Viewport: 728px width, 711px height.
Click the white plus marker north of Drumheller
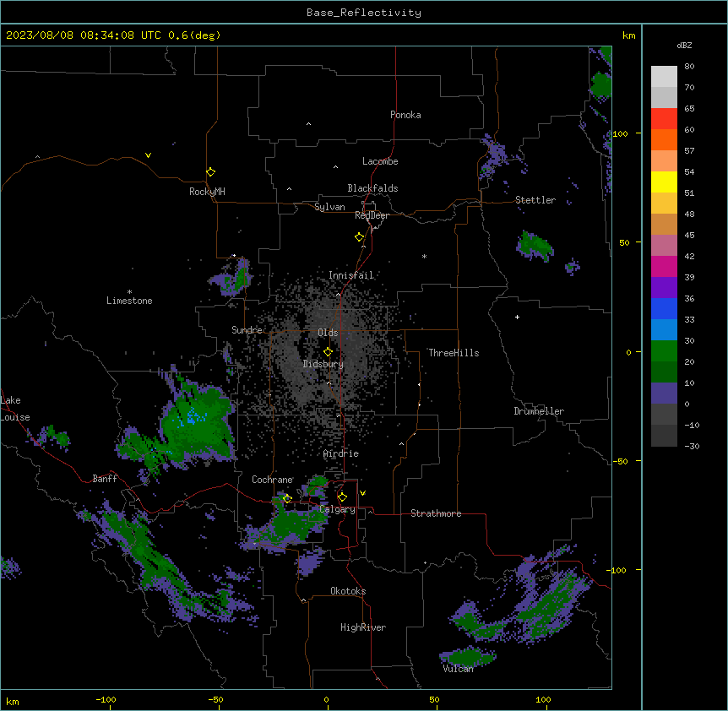(x=517, y=317)
